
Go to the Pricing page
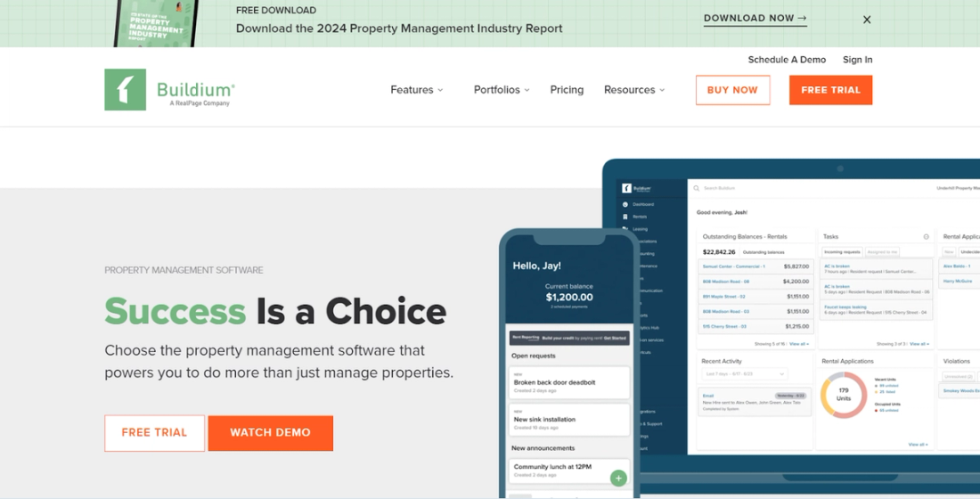click(x=567, y=89)
